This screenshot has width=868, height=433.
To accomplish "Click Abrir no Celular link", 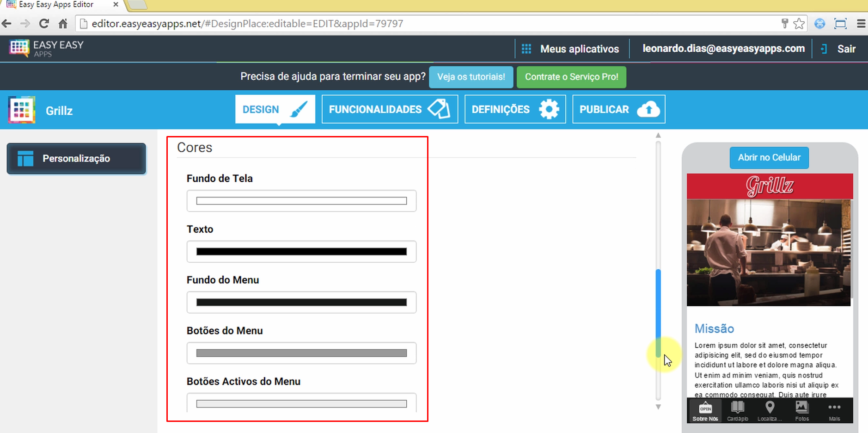I will coord(769,157).
